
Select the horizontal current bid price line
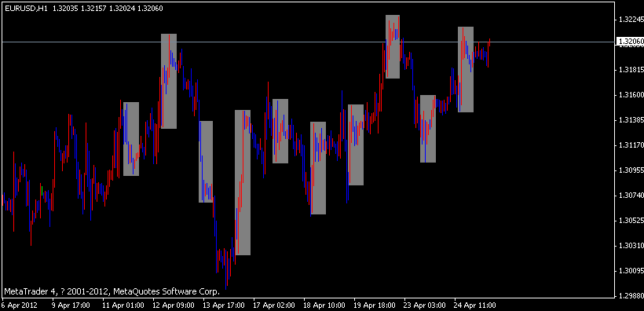click(308, 42)
